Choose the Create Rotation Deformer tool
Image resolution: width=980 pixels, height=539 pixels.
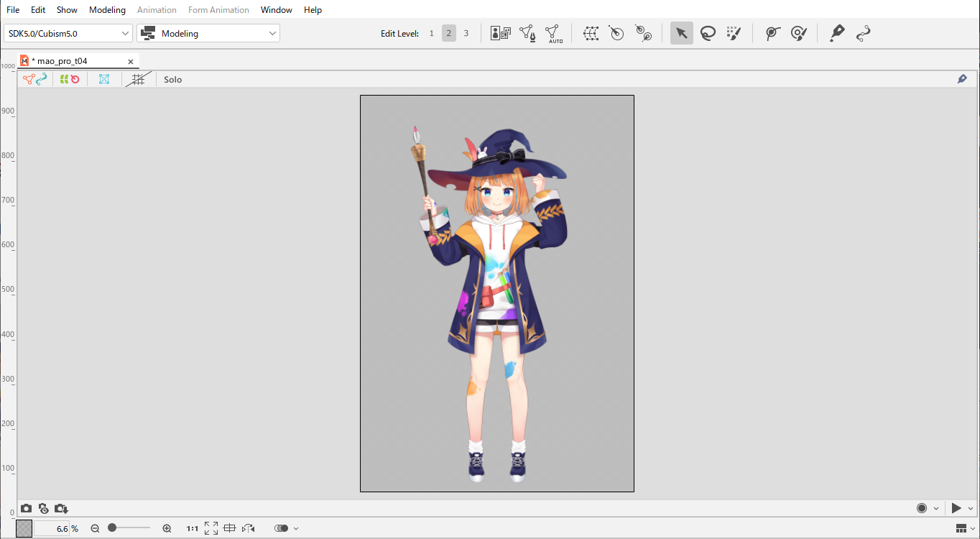point(616,33)
